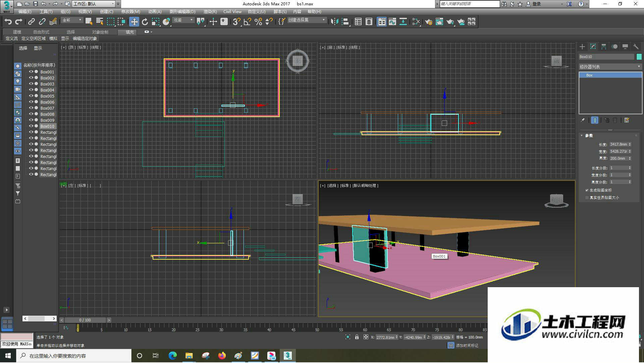Viewport: 644px width, 363px height.
Task: Toggle visibility of Box008 in explorer
Action: tap(31, 114)
